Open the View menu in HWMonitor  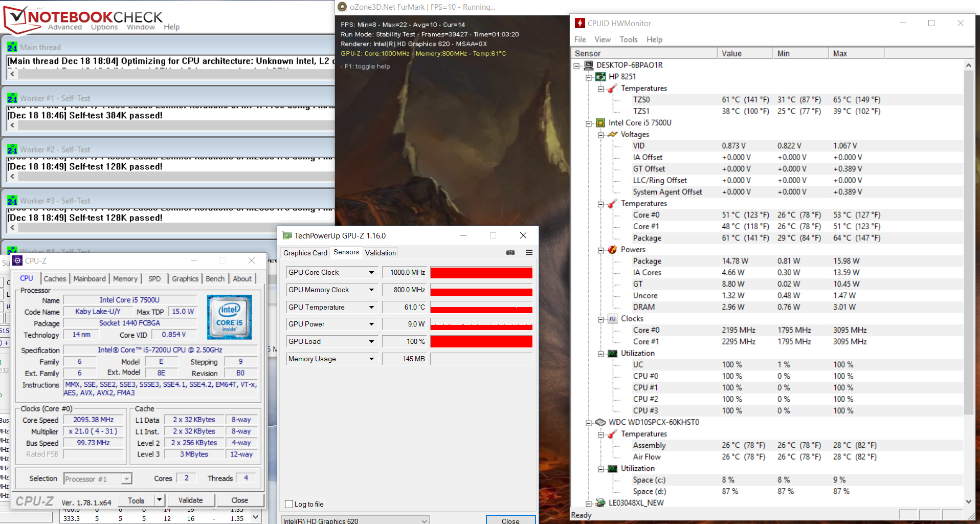603,39
